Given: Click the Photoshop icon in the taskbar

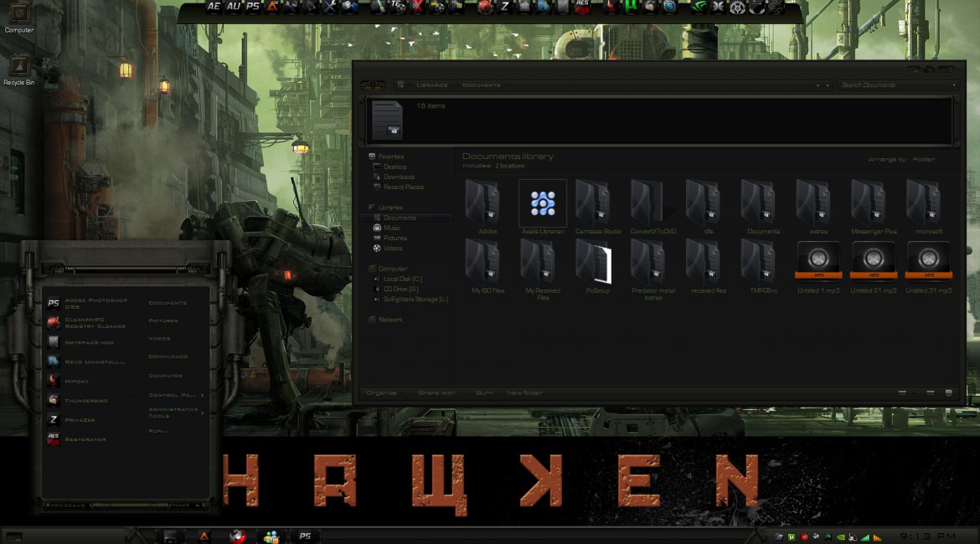Looking at the screenshot, I should pyautogui.click(x=305, y=536).
